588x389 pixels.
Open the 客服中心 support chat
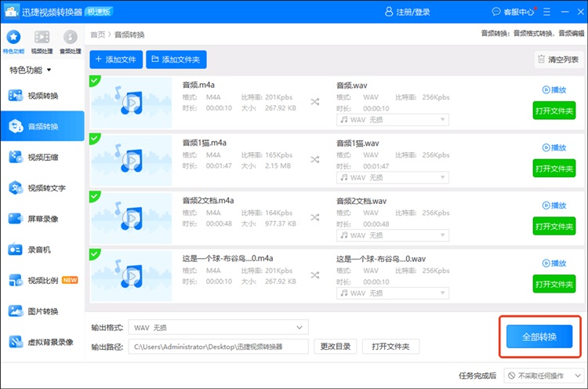[x=513, y=12]
